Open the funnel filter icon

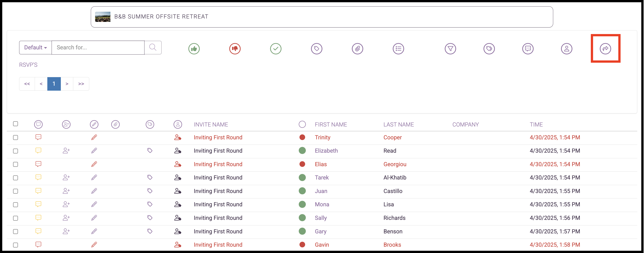click(x=450, y=48)
